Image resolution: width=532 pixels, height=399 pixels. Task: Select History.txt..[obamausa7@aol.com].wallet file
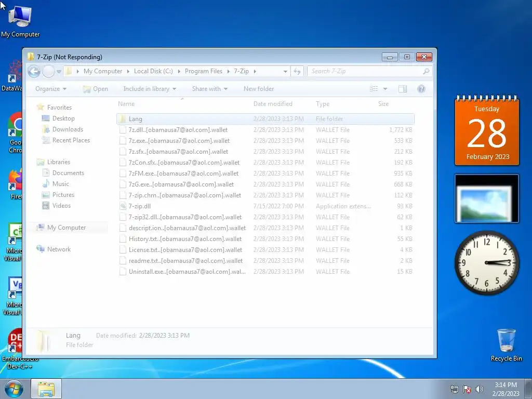click(x=265, y=239)
